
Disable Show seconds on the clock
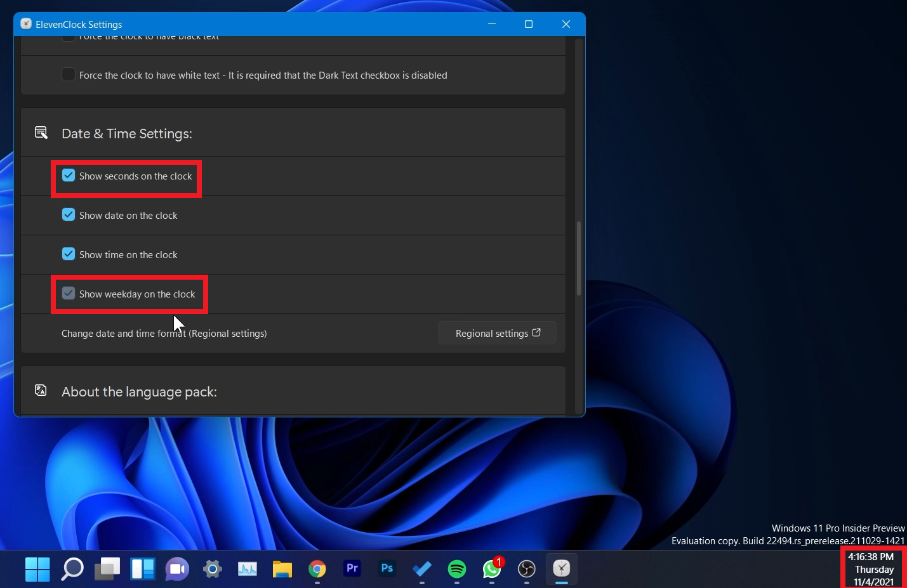69,176
